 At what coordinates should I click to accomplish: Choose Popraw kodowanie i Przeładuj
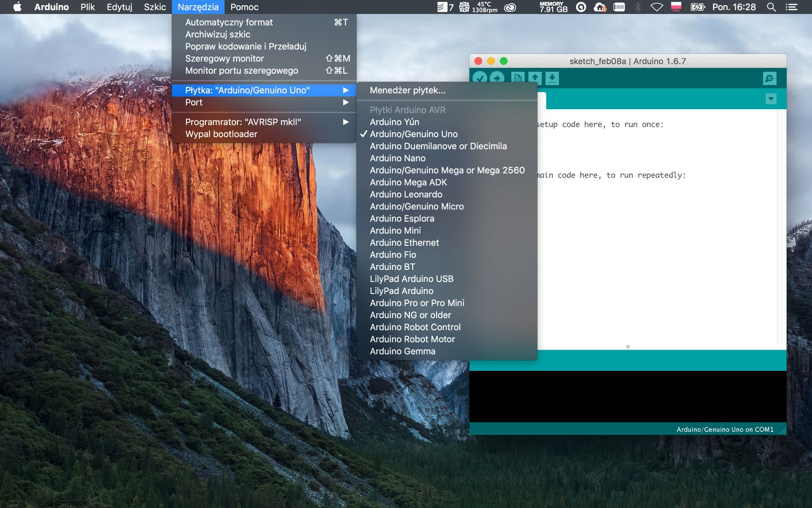tap(264, 46)
